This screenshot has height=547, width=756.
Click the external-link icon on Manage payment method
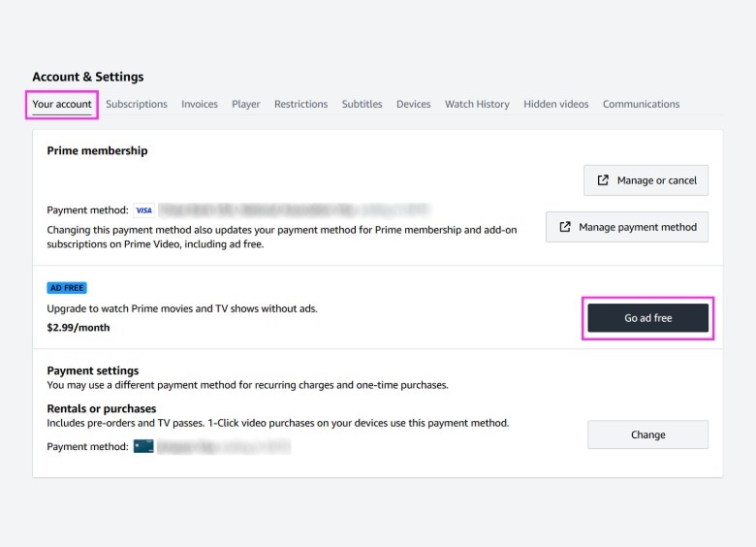click(x=565, y=227)
